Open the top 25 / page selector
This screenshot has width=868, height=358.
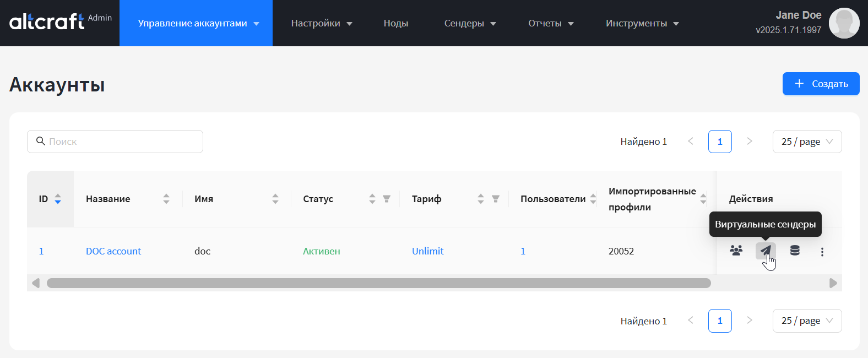coord(807,142)
